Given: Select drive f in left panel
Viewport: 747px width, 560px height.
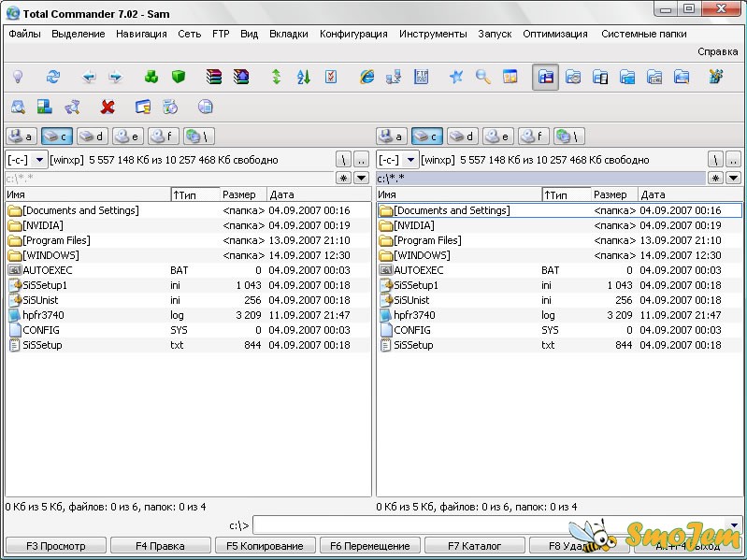Looking at the screenshot, I should (x=164, y=136).
